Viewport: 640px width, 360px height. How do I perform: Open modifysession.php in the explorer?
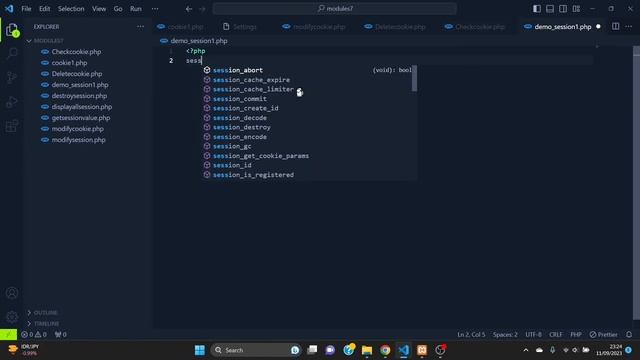click(x=78, y=140)
